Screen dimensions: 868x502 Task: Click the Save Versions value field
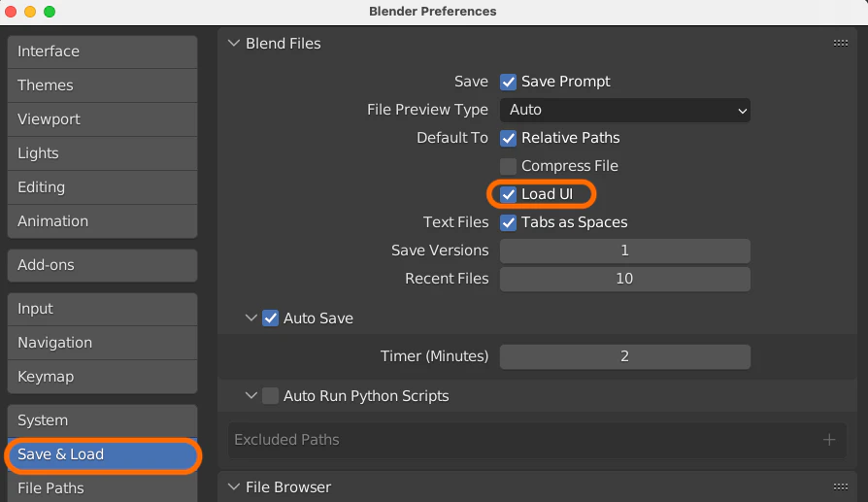625,251
